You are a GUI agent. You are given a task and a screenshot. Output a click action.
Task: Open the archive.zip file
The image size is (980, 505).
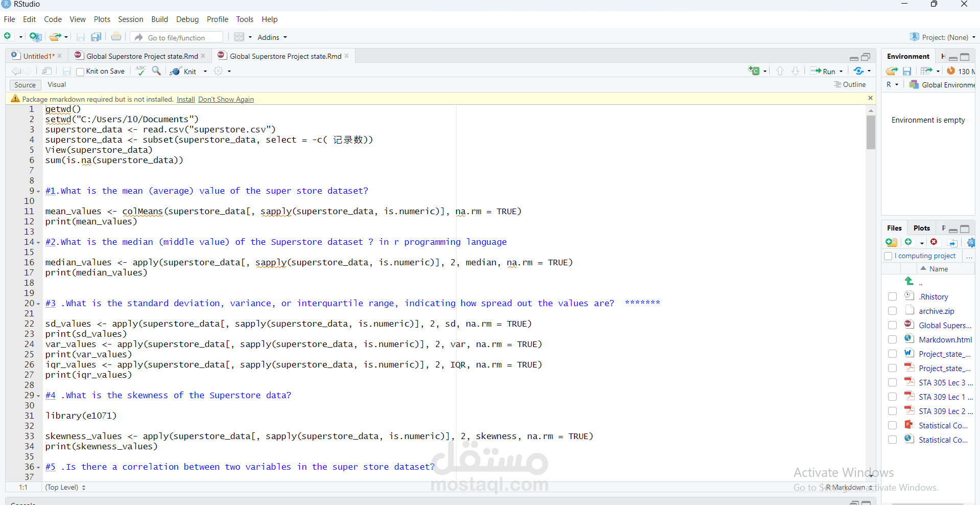[x=936, y=311]
